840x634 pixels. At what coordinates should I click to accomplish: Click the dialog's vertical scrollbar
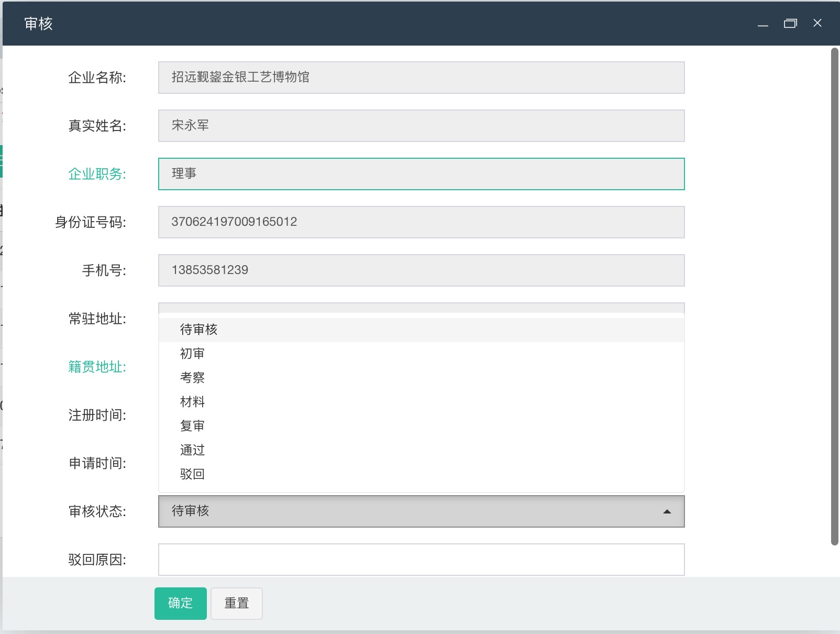835,296
